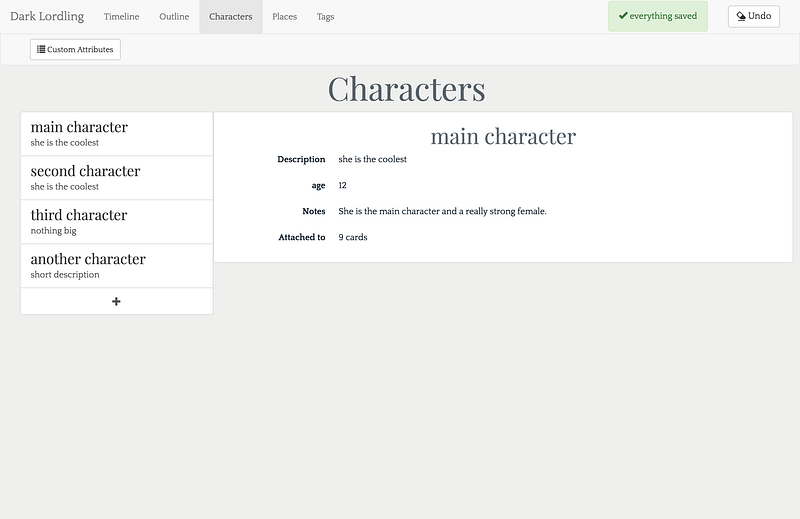Click the '9 cards' attached value

(x=353, y=237)
